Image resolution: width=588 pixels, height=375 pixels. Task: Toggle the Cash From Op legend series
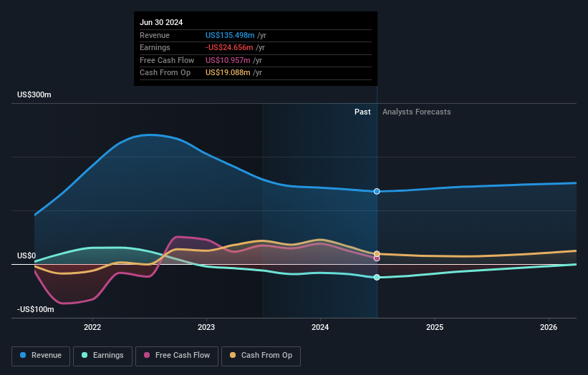tap(261, 356)
